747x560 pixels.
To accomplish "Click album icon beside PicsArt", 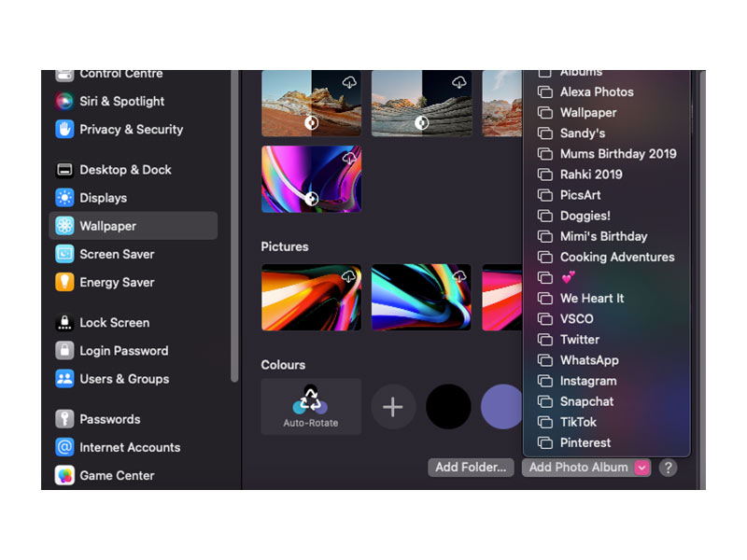I will coord(545,195).
